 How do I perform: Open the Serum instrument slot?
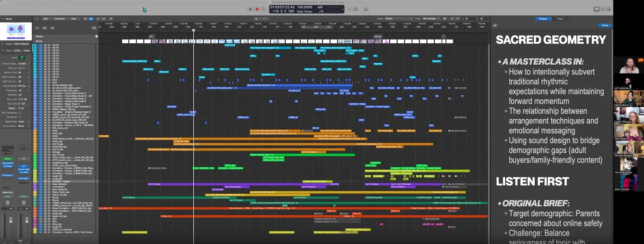8,159
